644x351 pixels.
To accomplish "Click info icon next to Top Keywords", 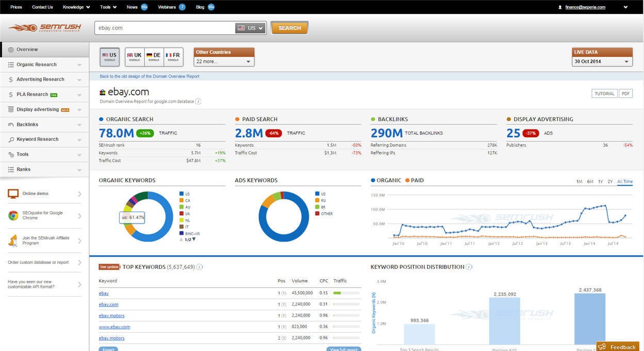I will pyautogui.click(x=200, y=267).
